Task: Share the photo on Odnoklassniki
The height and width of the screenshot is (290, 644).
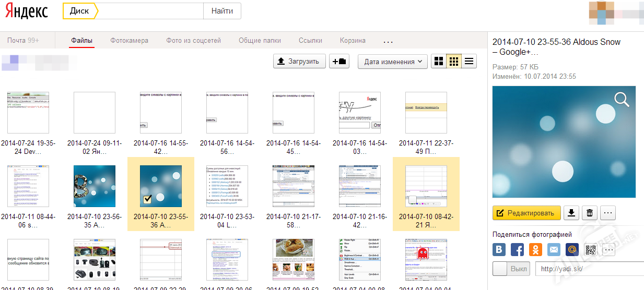Action: click(535, 250)
